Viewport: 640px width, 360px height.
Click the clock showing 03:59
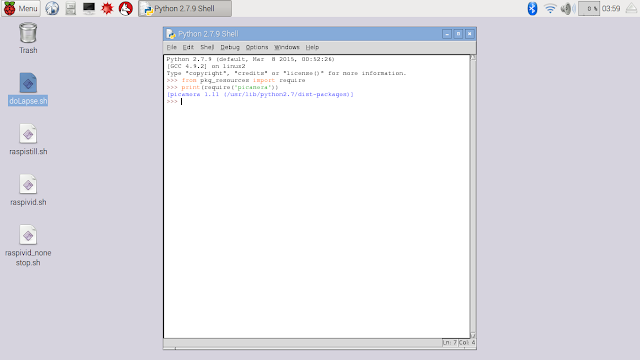[x=611, y=9]
